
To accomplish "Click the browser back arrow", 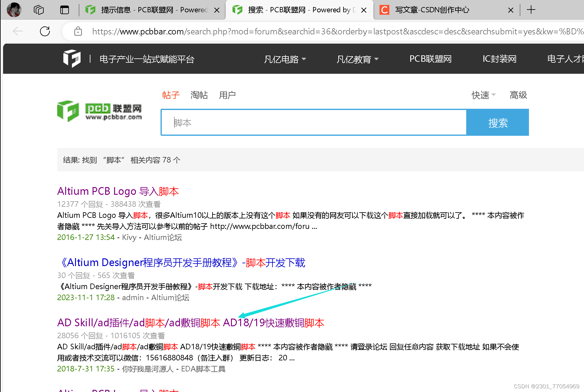I will point(18,31).
